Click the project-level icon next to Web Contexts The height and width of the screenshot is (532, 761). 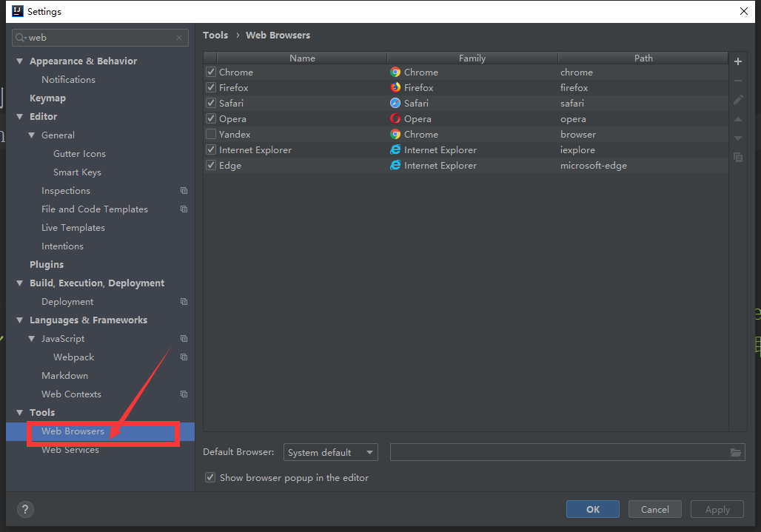click(x=184, y=394)
